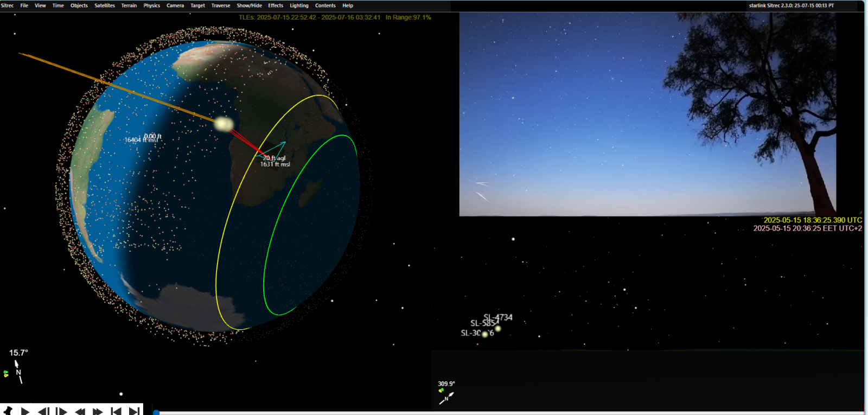Click the rewind double-arrow button
The image size is (868, 415).
click(80, 411)
